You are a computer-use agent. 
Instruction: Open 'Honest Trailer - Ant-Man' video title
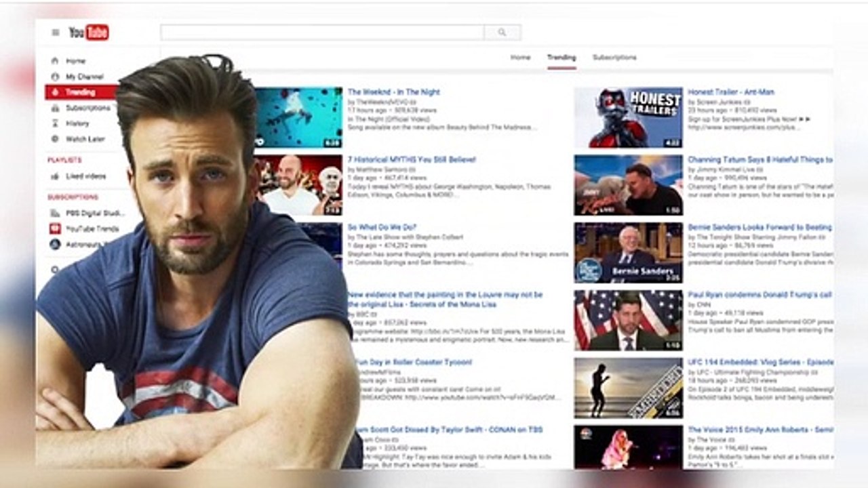(731, 92)
